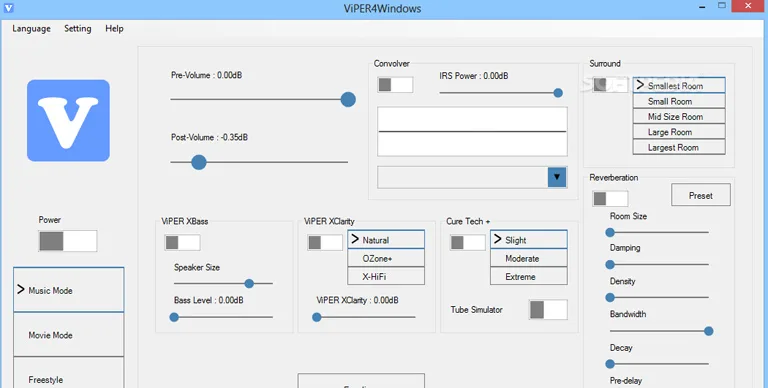The image size is (768, 388).
Task: Switch to Movie Mode
Action: pyautogui.click(x=69, y=335)
